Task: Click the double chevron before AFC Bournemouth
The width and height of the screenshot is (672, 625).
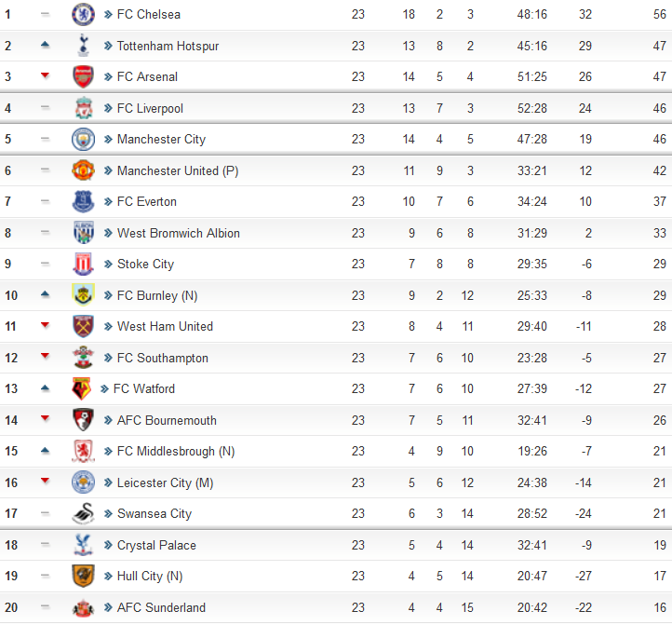Action: (108, 420)
